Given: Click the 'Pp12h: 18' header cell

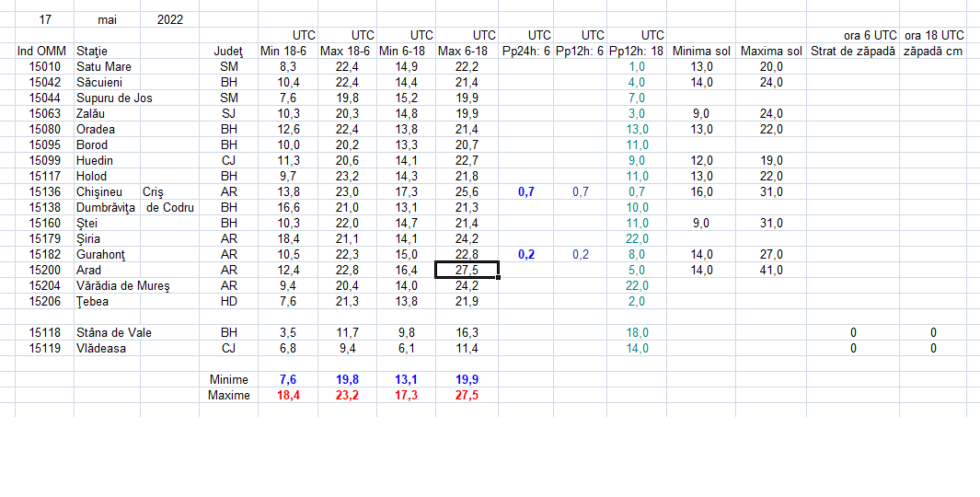Looking at the screenshot, I should 637,52.
